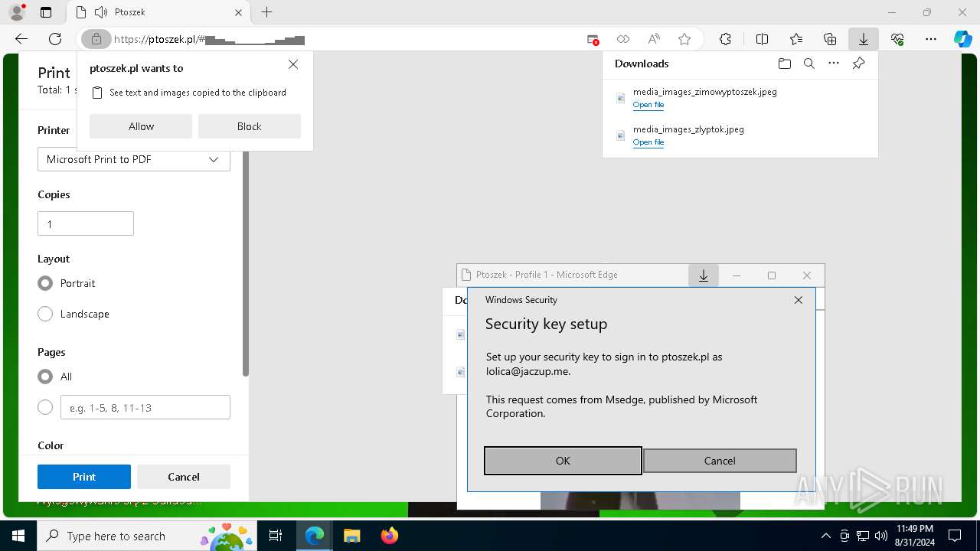Viewport: 980px width, 551px height.
Task: Toggle the Downloads toolbar button
Action: point(863,39)
